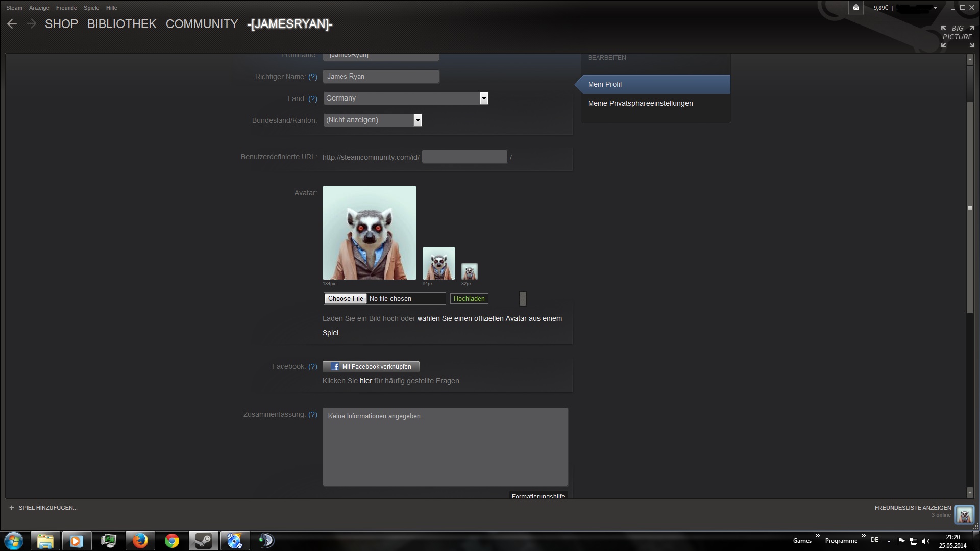Expand the account name dropdown arrow
Screen dimensions: 980x551
click(935, 8)
